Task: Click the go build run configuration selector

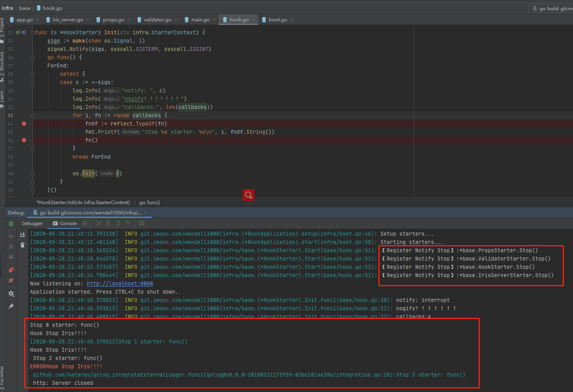Action: tap(552, 8)
